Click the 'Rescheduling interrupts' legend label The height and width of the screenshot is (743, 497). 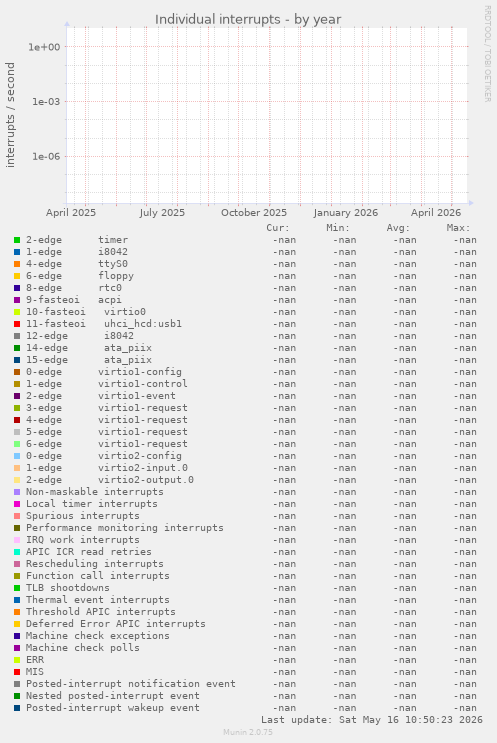[x=95, y=564]
